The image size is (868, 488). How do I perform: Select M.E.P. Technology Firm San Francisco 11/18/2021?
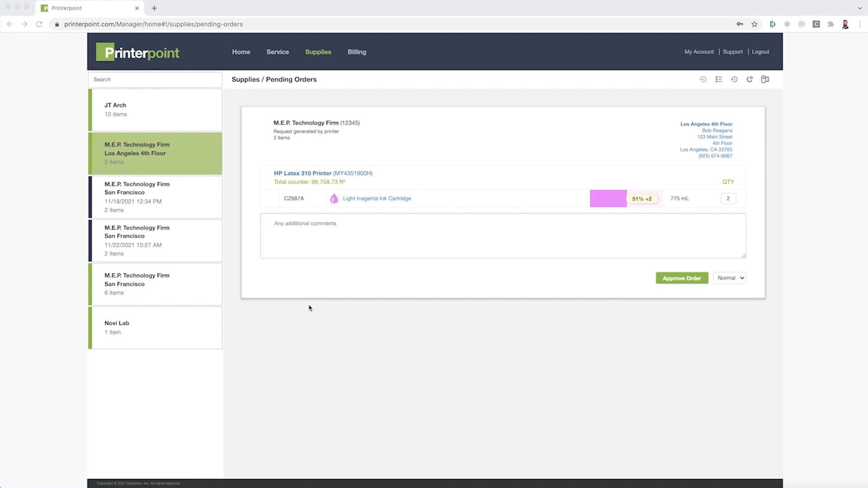tap(155, 197)
